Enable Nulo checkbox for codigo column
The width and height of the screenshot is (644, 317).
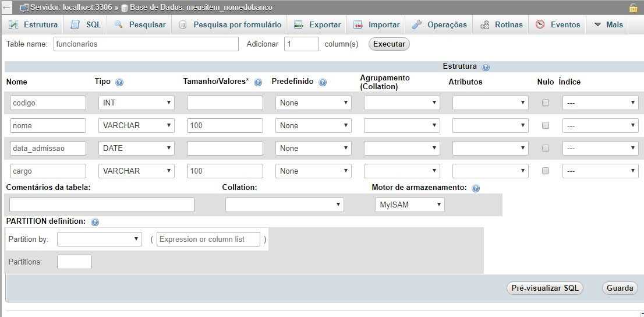pos(546,103)
